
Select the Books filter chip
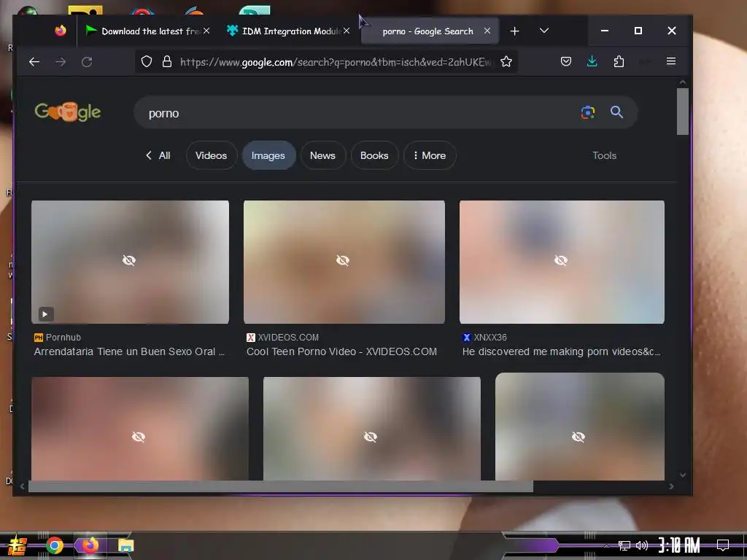pos(374,155)
